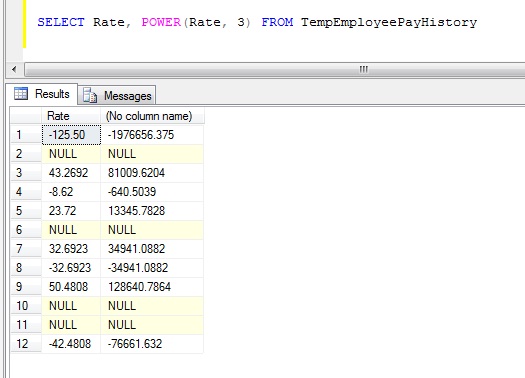Click the Messages tab document icon

[90, 95]
